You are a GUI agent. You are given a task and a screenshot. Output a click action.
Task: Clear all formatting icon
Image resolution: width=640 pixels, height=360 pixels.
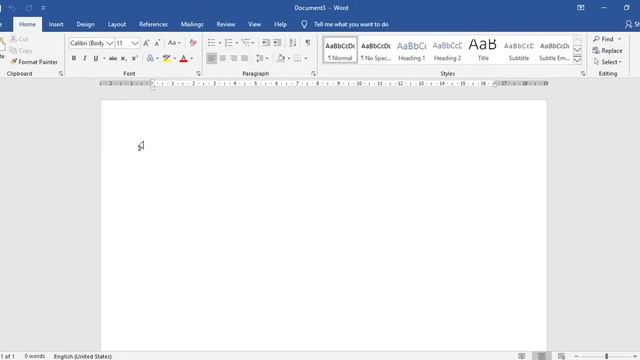click(x=193, y=43)
